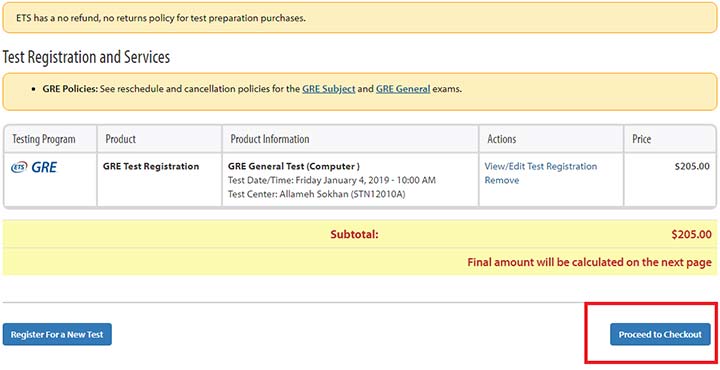Click the Proceed to Checkout button
The height and width of the screenshot is (370, 720).
(x=660, y=334)
